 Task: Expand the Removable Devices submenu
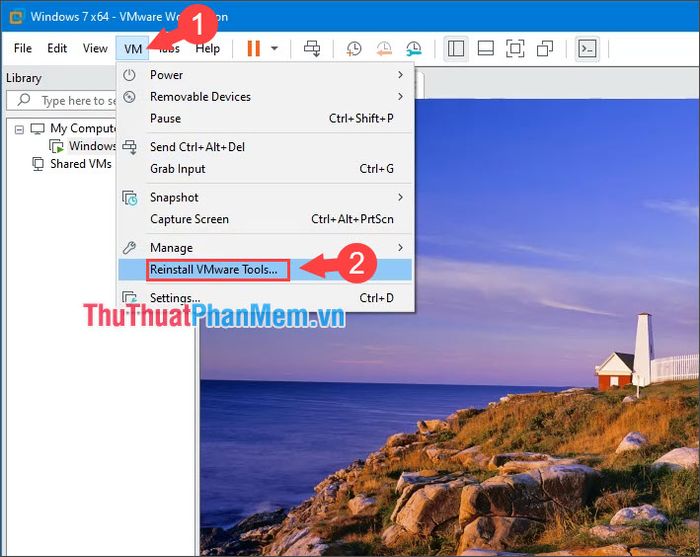coord(265,96)
